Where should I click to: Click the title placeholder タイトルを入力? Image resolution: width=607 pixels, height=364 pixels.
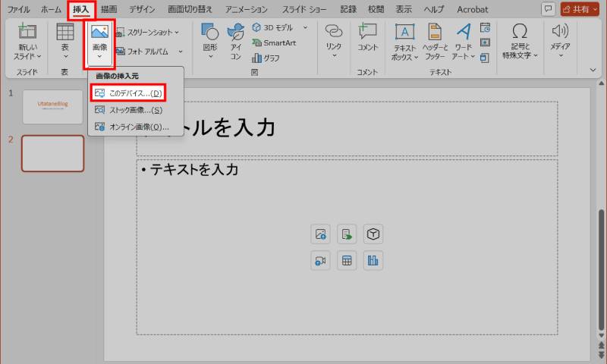click(347, 129)
